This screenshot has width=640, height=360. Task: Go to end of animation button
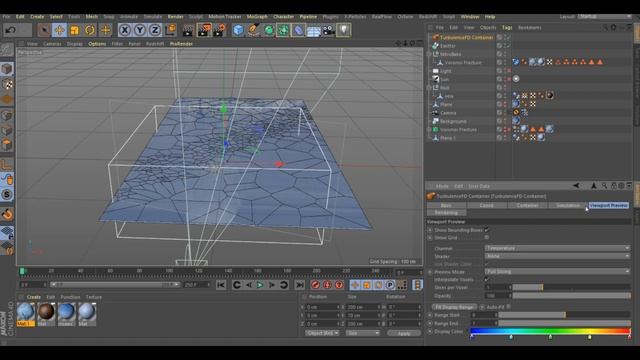click(x=300, y=285)
